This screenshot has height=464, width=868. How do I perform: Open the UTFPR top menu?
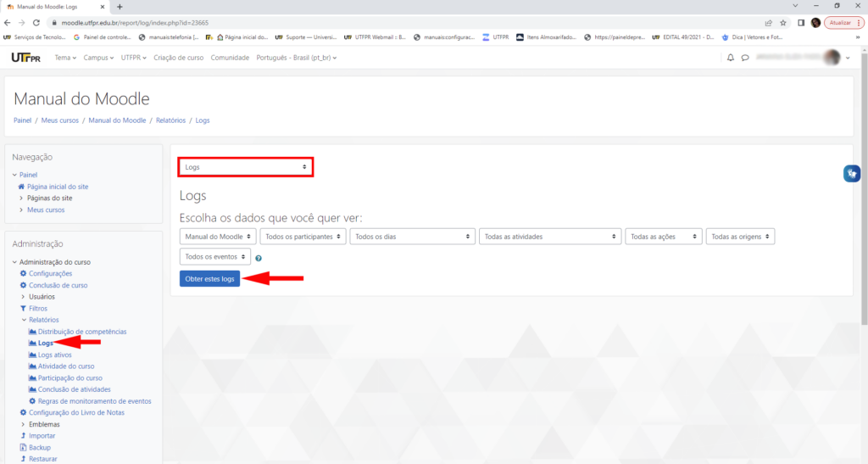click(x=133, y=58)
